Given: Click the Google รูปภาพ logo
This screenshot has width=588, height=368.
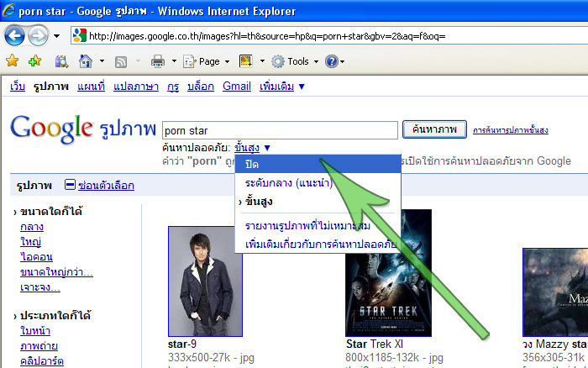Looking at the screenshot, I should pyautogui.click(x=83, y=129).
